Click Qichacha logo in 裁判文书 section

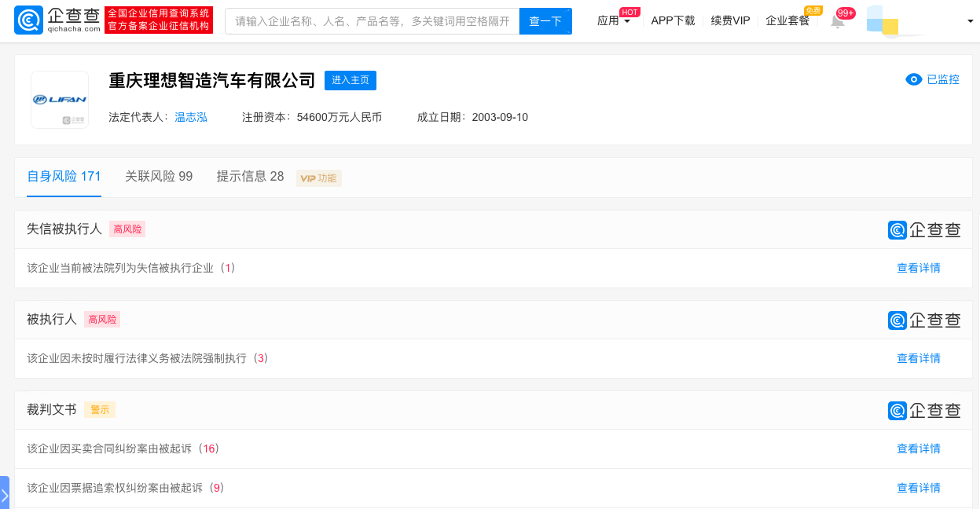tap(924, 411)
